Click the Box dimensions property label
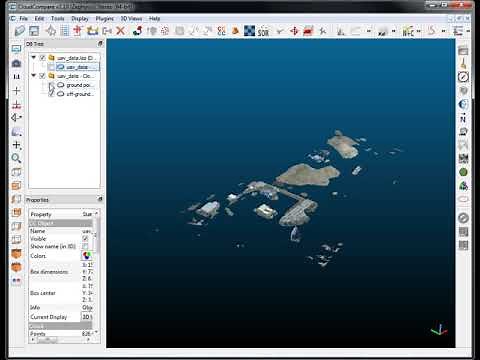Image resolution: width=480 pixels, height=360 pixels. (x=49, y=272)
